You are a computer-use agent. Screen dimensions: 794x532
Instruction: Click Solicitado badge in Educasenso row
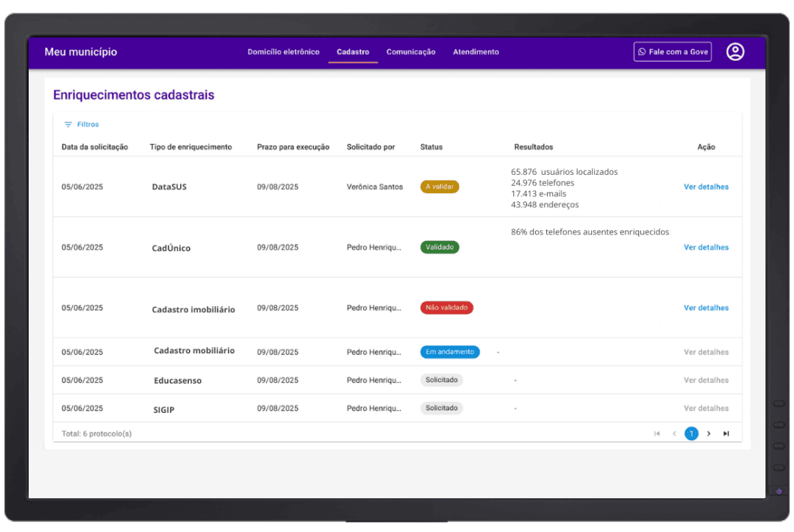(442, 380)
